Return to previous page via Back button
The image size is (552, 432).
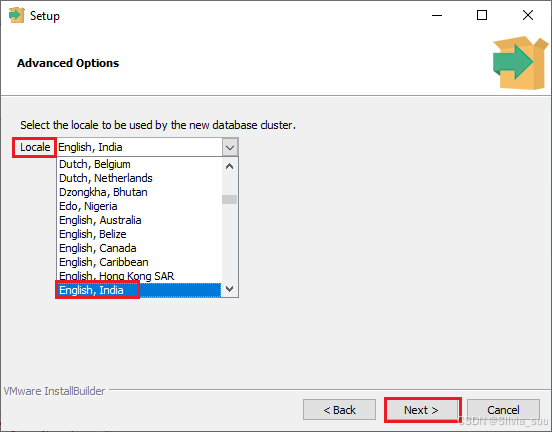point(339,410)
